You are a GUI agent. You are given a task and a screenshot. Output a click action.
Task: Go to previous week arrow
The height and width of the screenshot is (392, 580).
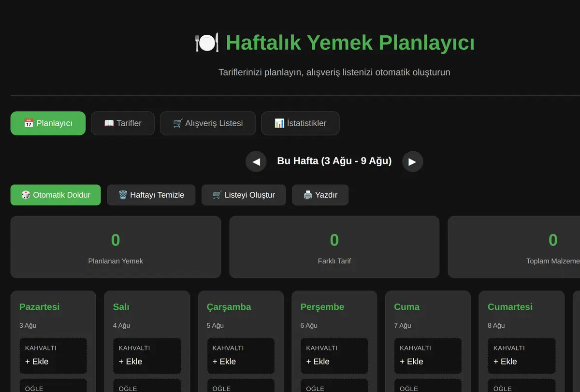[x=256, y=161]
